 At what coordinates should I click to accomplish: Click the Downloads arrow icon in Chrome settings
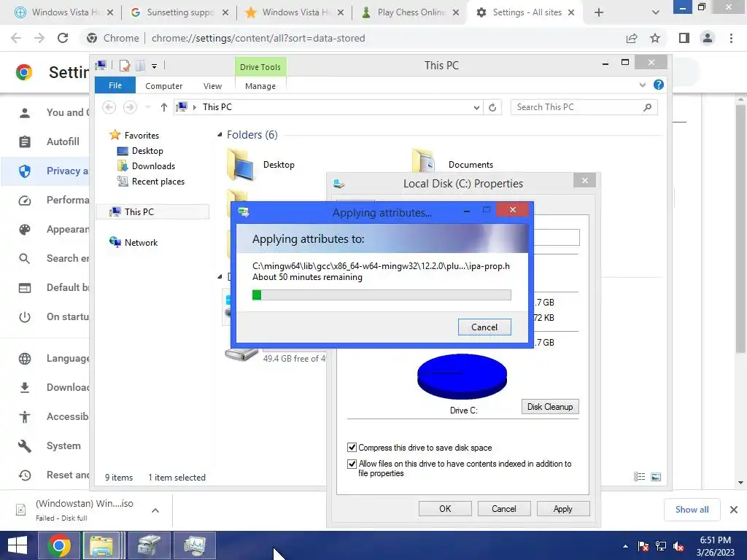[25, 388]
